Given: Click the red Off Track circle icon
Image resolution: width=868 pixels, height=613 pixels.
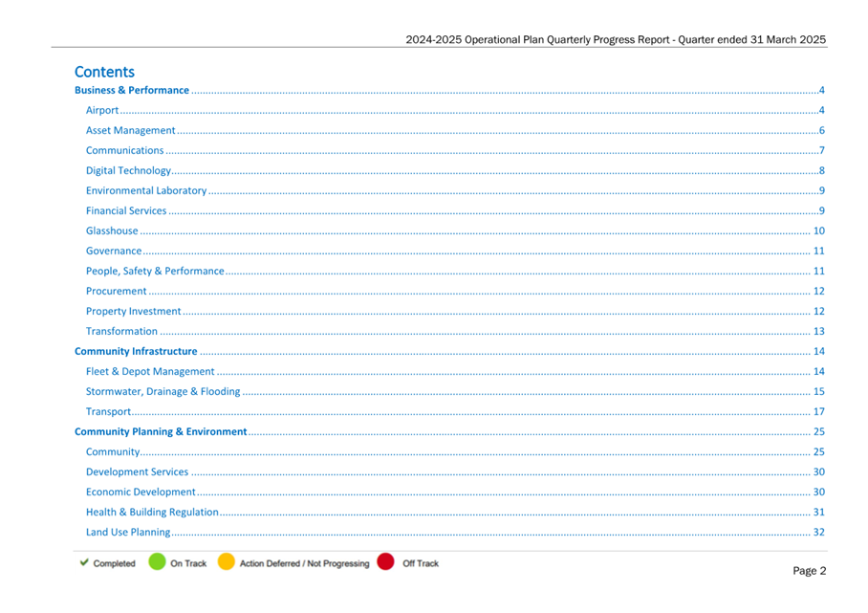Looking at the screenshot, I should (x=386, y=562).
